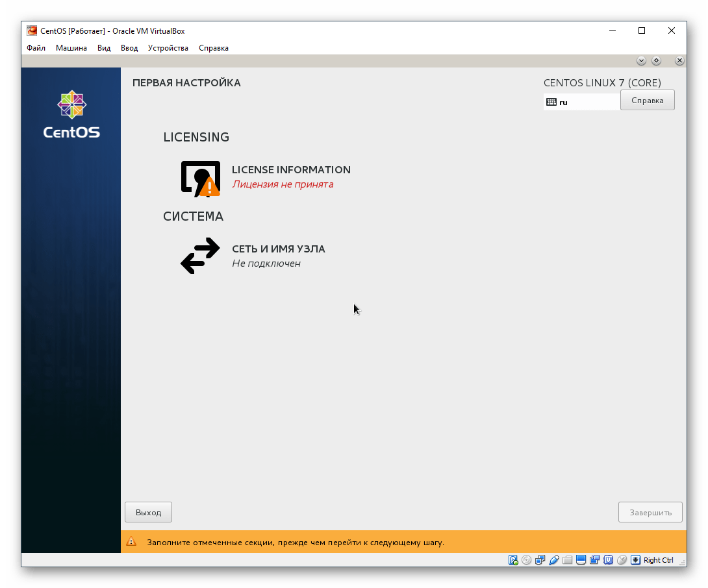Open the License Information key icon
Screen dimensions: 708x588
click(x=200, y=177)
